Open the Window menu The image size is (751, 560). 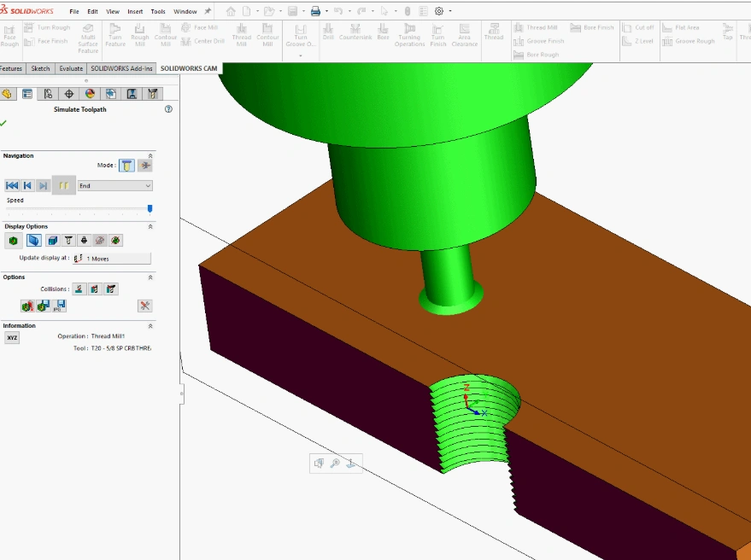pos(185,11)
